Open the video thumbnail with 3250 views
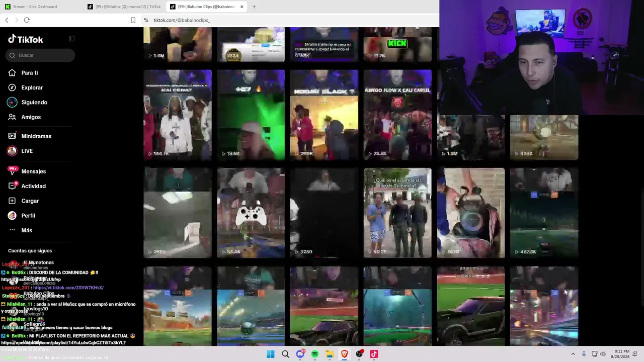 coord(324,213)
